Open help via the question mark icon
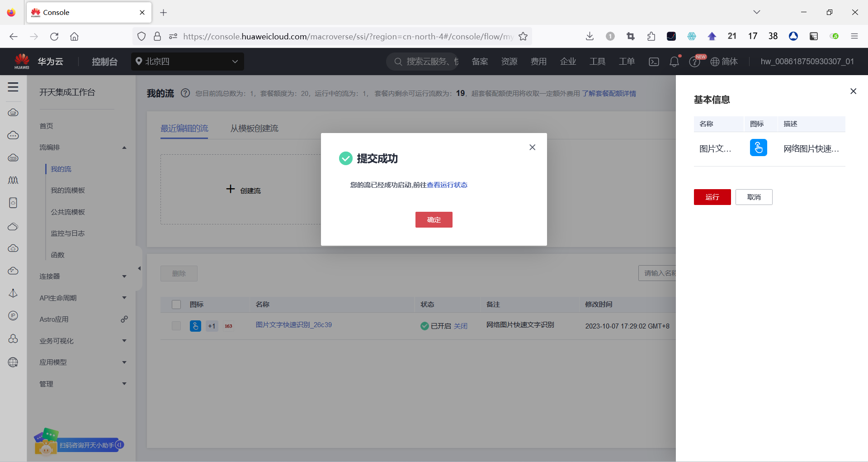The height and width of the screenshot is (462, 868). [x=694, y=62]
